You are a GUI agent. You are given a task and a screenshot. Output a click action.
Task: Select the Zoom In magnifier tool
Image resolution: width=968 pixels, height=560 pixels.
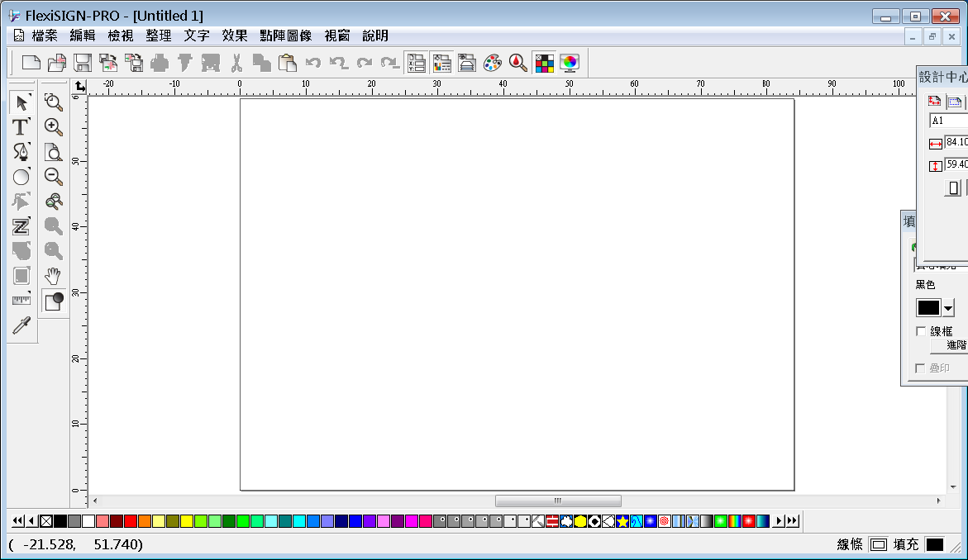coord(53,127)
